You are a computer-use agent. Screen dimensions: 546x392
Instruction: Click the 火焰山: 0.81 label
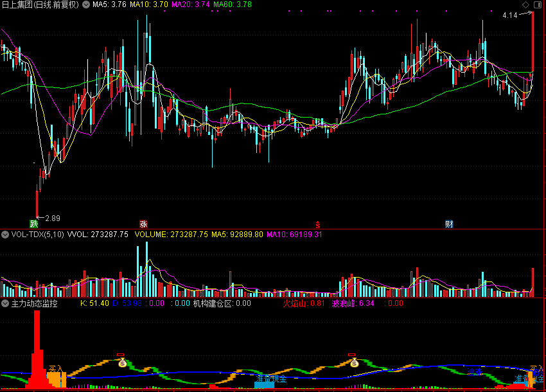(x=304, y=303)
